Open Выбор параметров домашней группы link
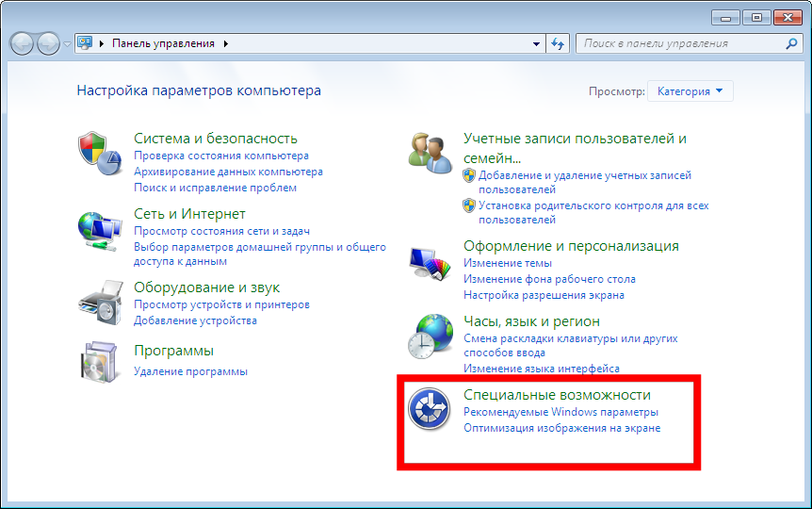Image resolution: width=812 pixels, height=509 pixels. click(x=260, y=254)
